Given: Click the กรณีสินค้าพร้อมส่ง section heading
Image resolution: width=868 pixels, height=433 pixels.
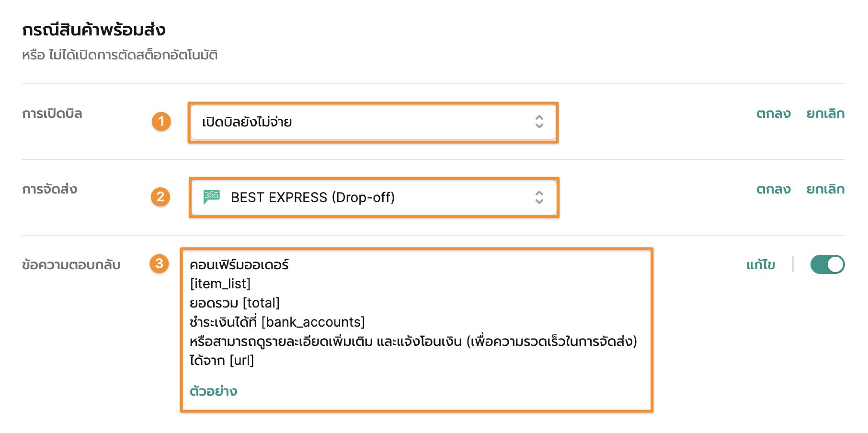Looking at the screenshot, I should coord(94,30).
